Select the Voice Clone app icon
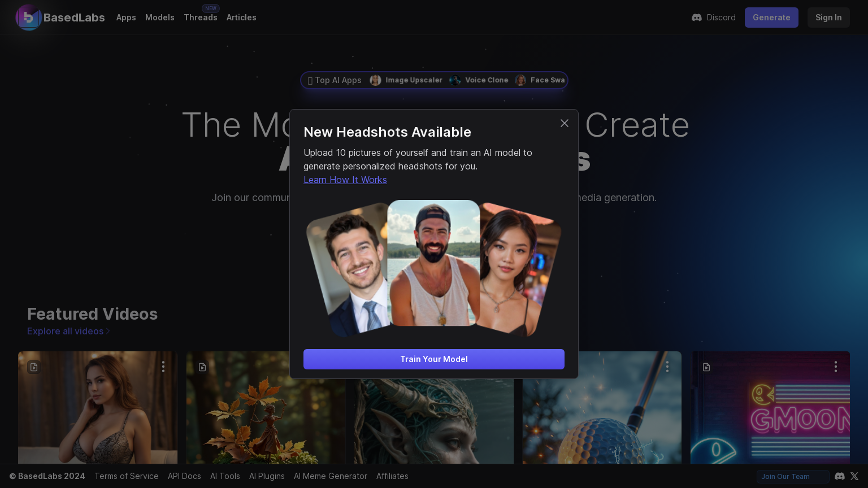The height and width of the screenshot is (488, 868). (x=455, y=80)
